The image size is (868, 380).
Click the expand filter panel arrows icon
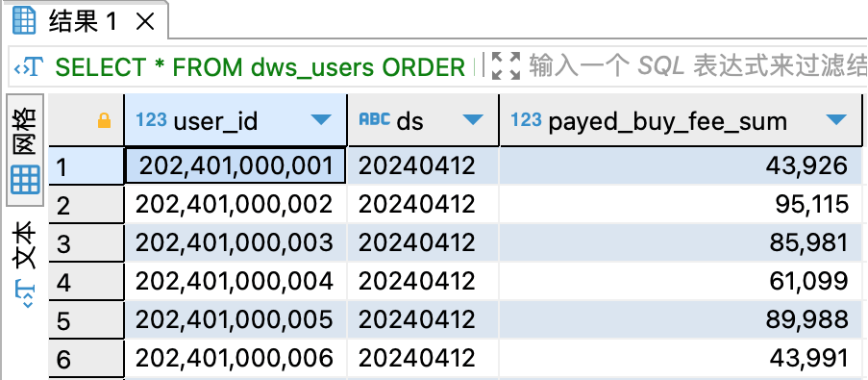pyautogui.click(x=506, y=66)
